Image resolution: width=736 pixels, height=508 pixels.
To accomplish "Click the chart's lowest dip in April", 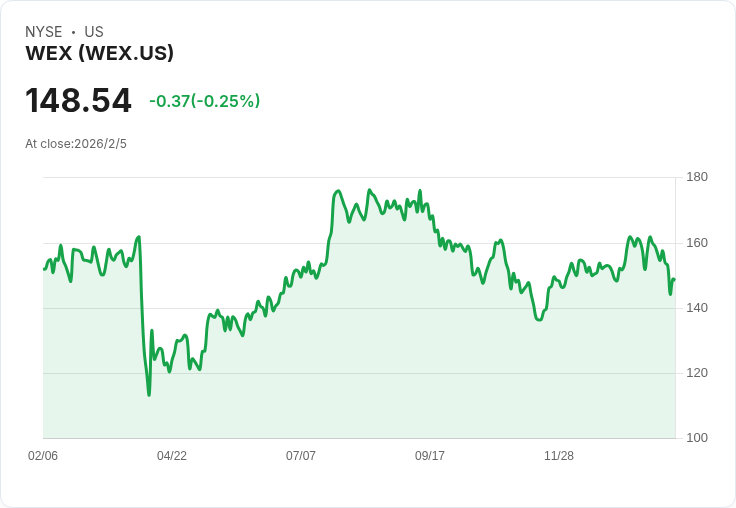I will (149, 394).
